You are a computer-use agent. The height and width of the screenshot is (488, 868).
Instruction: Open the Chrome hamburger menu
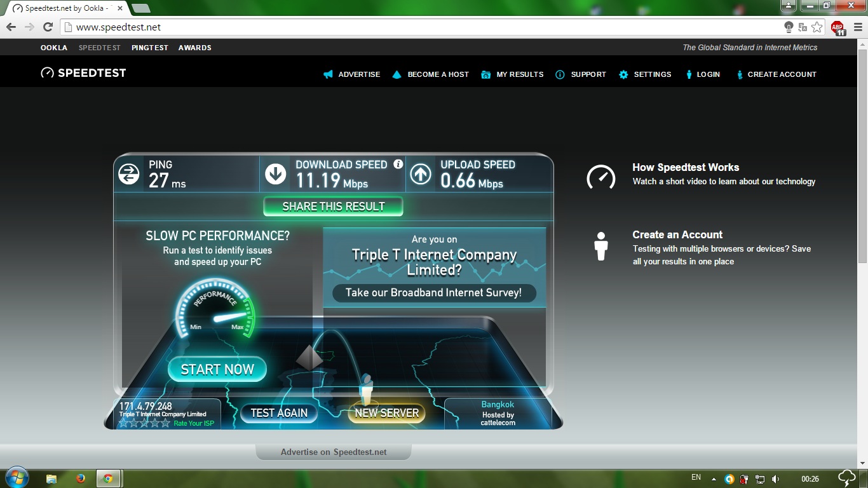(x=858, y=27)
